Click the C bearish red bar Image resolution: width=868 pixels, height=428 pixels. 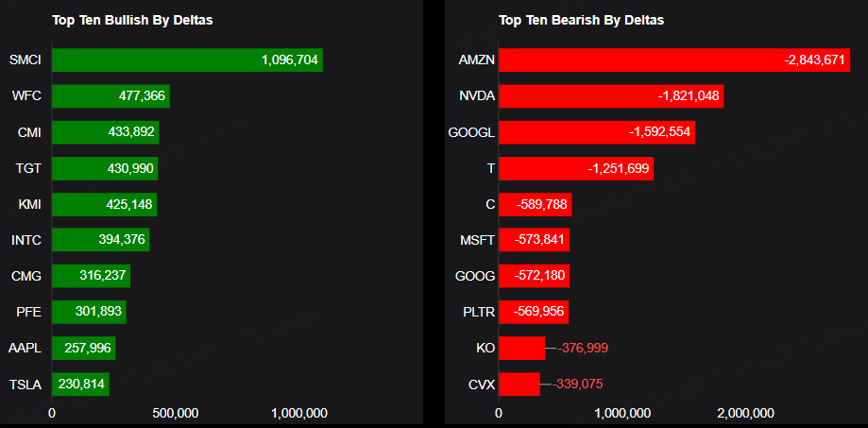(x=536, y=204)
